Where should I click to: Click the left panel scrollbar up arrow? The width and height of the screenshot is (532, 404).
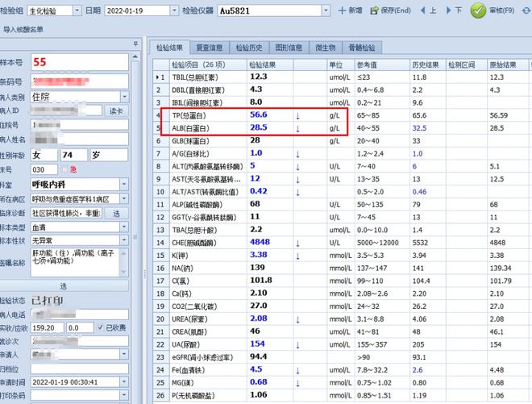pos(135,56)
